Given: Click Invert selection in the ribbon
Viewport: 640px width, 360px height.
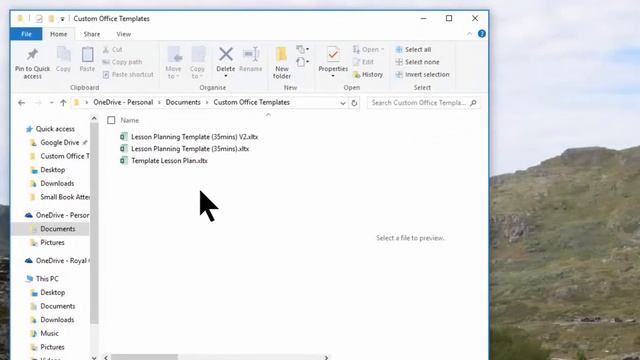Looking at the screenshot, I should point(422,74).
